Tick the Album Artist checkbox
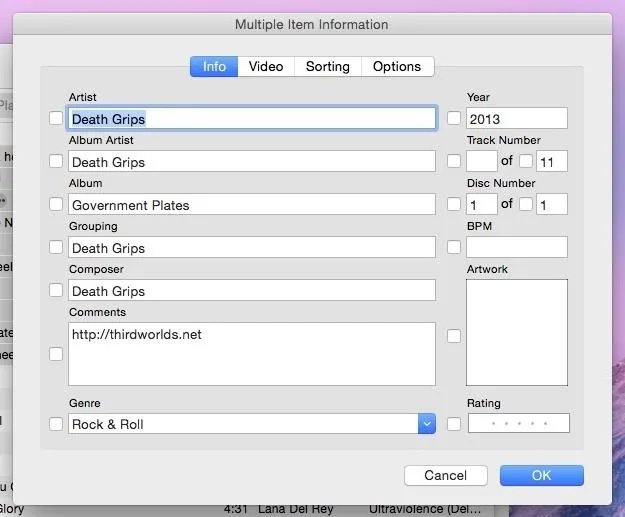 pyautogui.click(x=56, y=161)
